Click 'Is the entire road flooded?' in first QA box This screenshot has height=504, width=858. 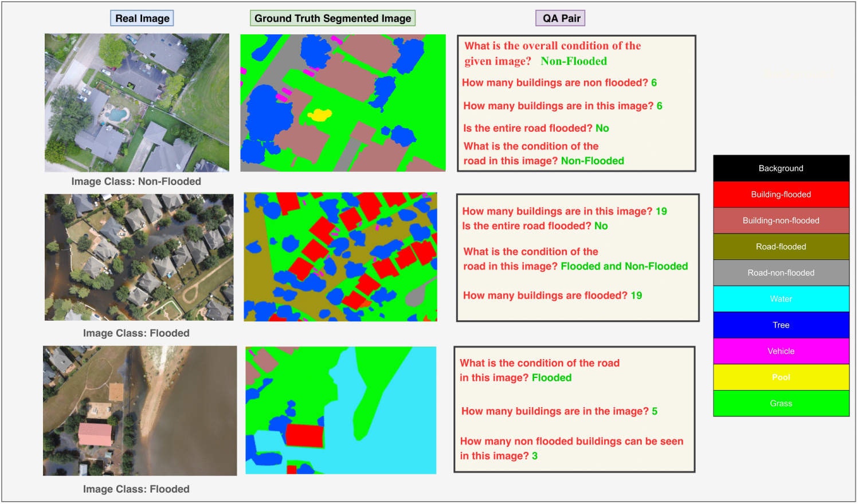(528, 128)
